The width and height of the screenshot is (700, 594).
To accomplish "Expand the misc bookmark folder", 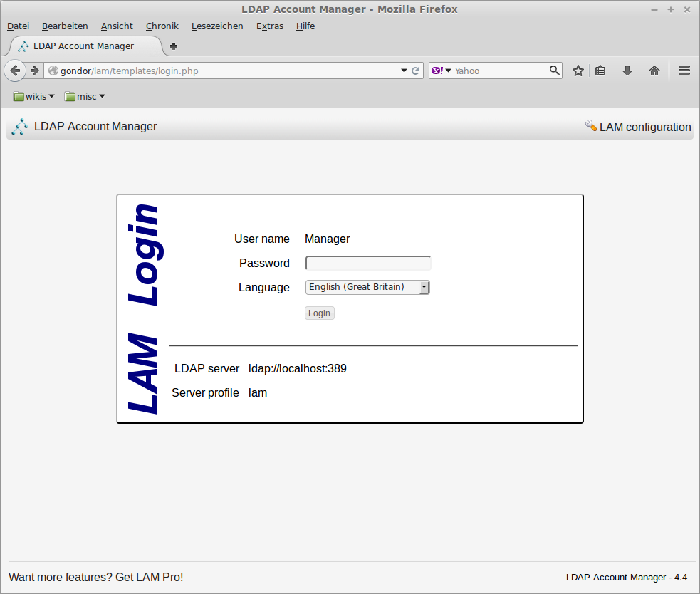I will coord(85,96).
